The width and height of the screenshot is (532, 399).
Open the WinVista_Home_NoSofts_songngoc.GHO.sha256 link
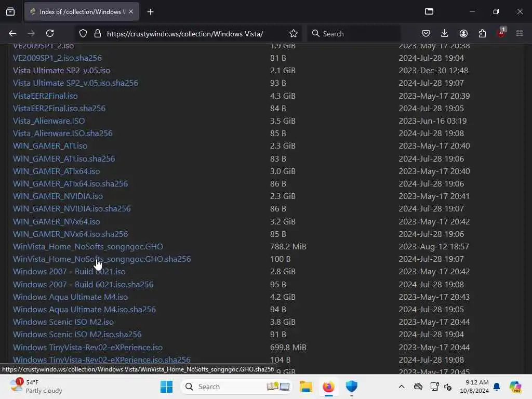102,259
